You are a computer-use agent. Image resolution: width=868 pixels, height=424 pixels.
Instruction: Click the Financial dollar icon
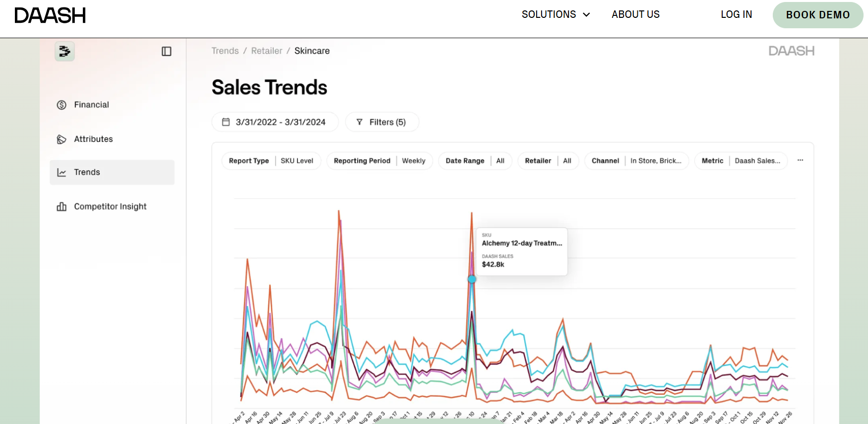(62, 105)
